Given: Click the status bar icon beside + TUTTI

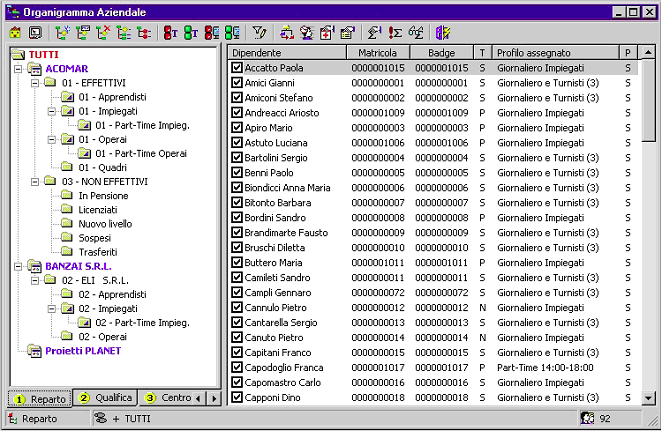Looking at the screenshot, I should (x=100, y=418).
